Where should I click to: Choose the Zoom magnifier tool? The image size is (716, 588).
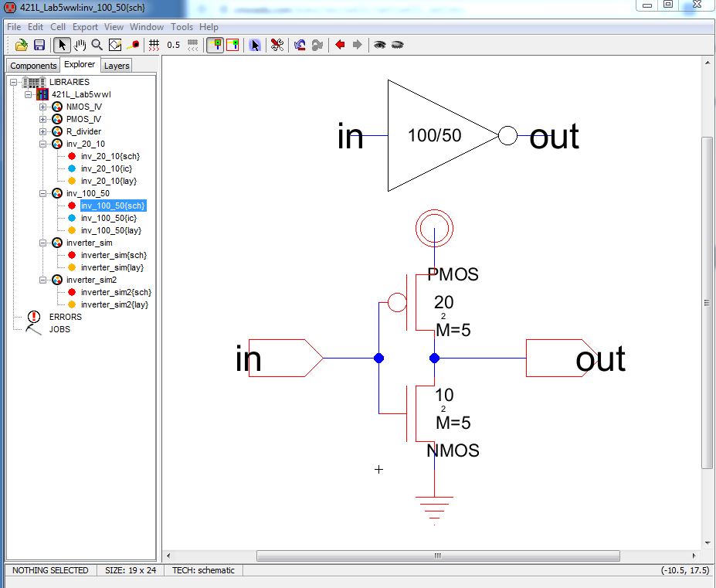pos(97,45)
